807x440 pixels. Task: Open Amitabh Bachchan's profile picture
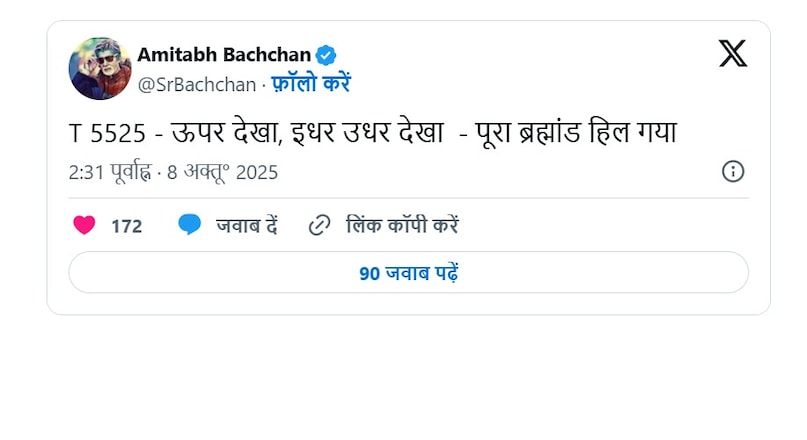pos(99,69)
